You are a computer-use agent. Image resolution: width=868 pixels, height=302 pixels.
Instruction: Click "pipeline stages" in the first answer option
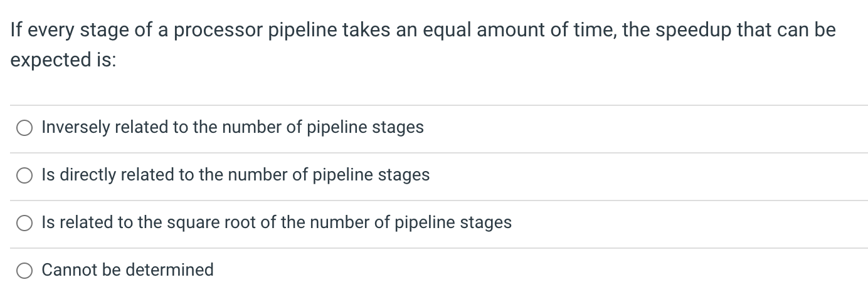coord(365,127)
